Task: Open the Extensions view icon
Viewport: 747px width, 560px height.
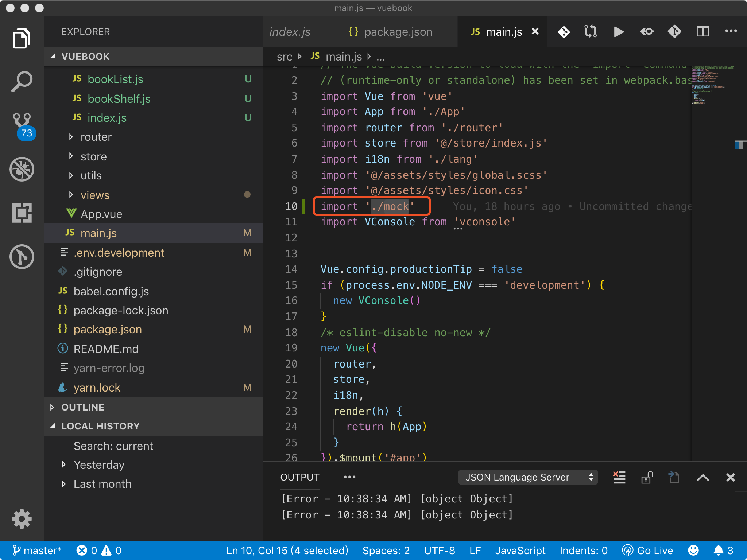Action: (22, 213)
